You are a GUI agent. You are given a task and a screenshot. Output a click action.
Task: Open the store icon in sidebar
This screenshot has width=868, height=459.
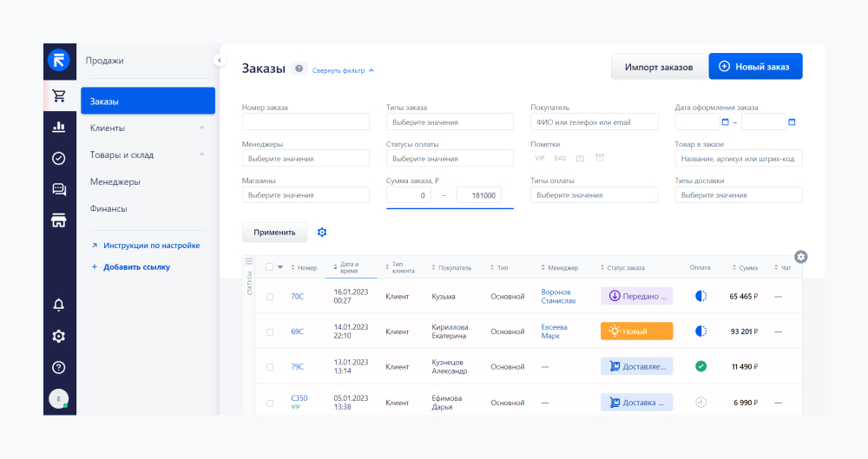(59, 220)
